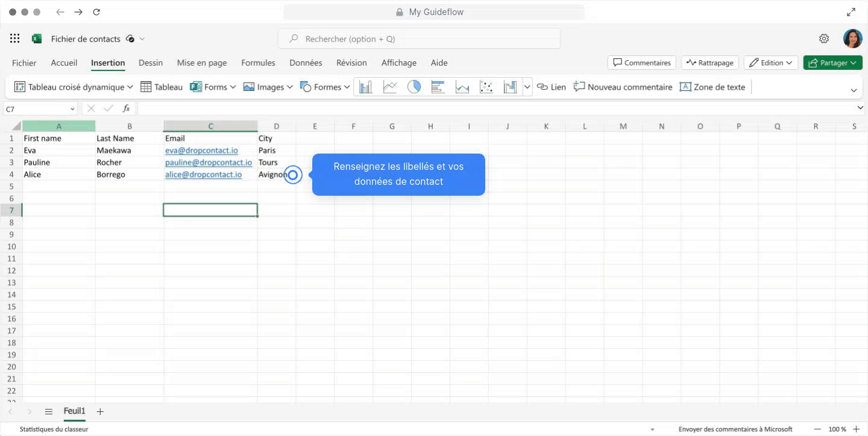Insert a horizontal bar chart

click(438, 87)
